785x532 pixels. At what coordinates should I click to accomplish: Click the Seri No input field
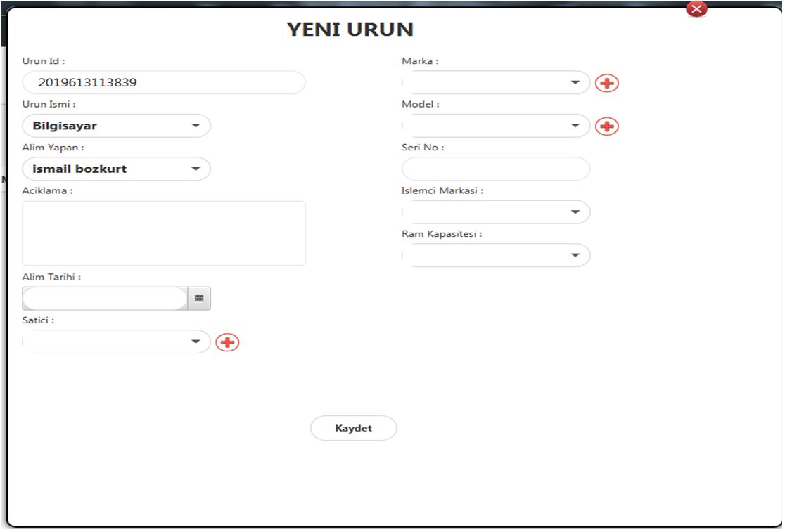point(495,169)
